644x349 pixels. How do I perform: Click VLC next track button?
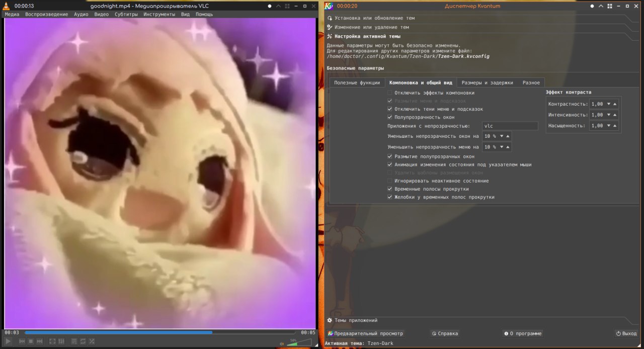39,341
